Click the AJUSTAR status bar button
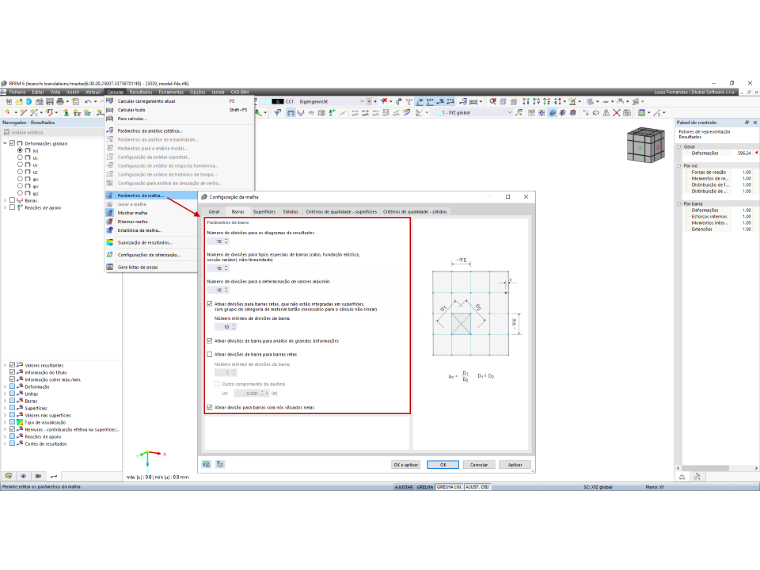 (404, 487)
